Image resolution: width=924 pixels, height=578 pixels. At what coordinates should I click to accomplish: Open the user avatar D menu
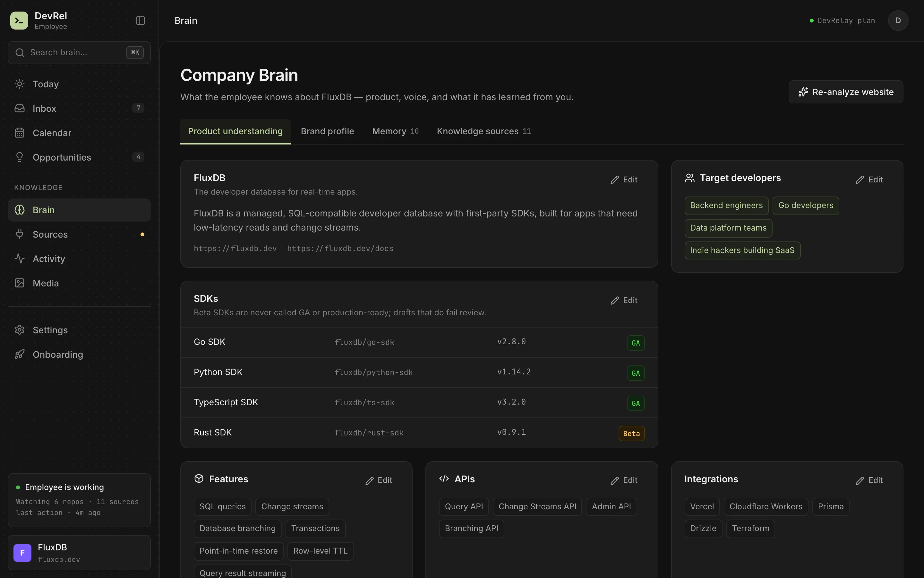point(898,20)
